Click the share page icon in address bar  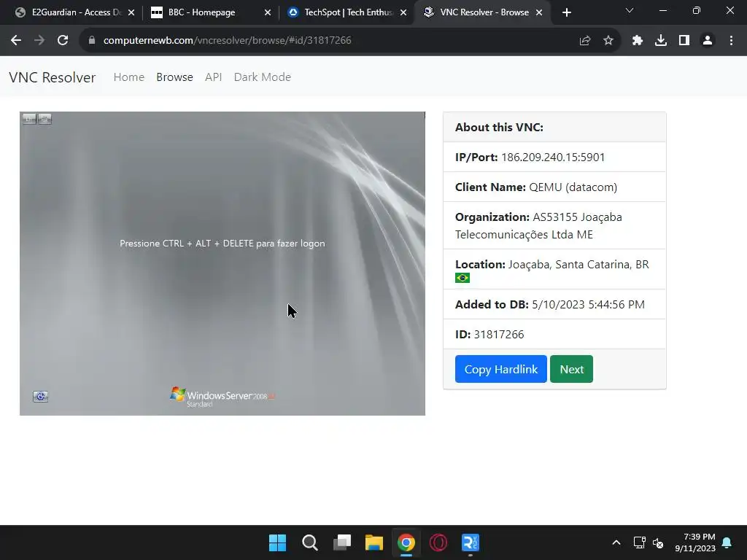pos(585,41)
